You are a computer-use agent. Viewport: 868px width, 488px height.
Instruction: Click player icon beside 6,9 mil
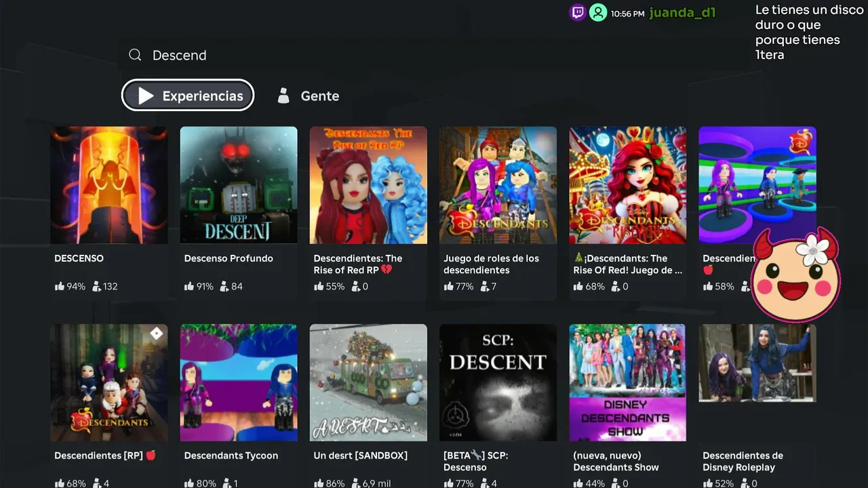point(355,483)
